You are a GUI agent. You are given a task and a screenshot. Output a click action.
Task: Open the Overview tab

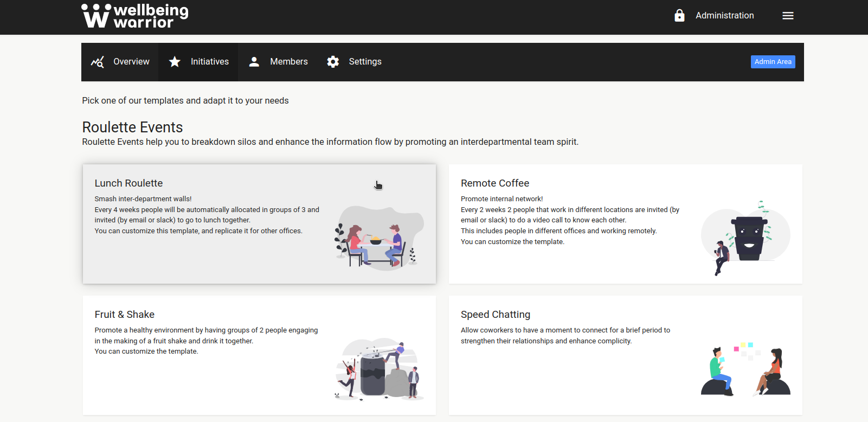click(131, 62)
